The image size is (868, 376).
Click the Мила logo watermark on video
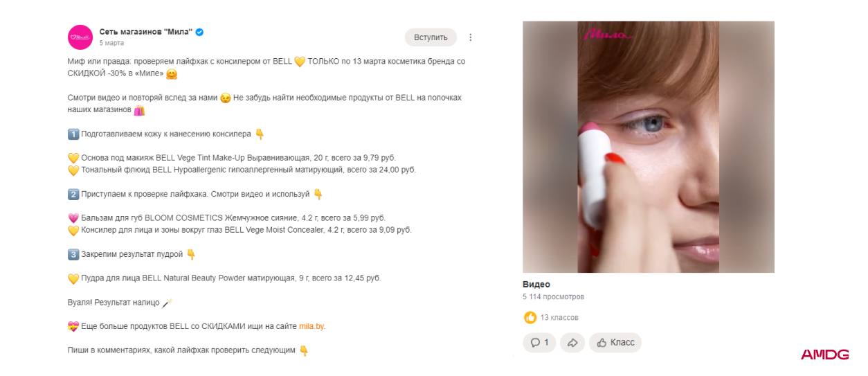click(609, 33)
